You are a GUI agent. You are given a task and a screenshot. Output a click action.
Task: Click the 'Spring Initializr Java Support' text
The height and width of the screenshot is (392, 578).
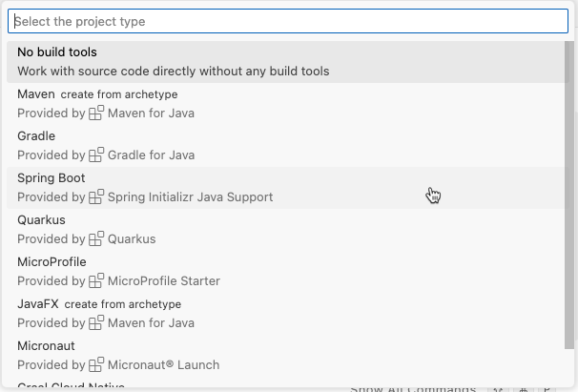point(190,197)
